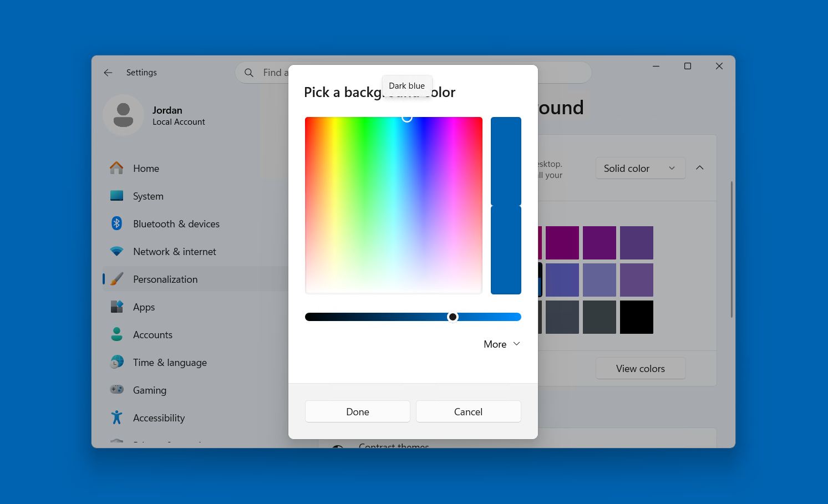Select the Accounts person icon
The height and width of the screenshot is (504, 828).
tap(116, 334)
